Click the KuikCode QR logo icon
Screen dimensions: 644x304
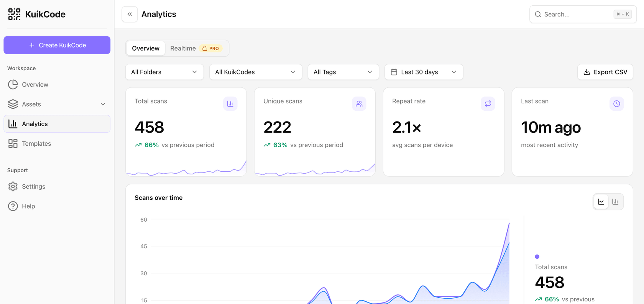coord(14,14)
